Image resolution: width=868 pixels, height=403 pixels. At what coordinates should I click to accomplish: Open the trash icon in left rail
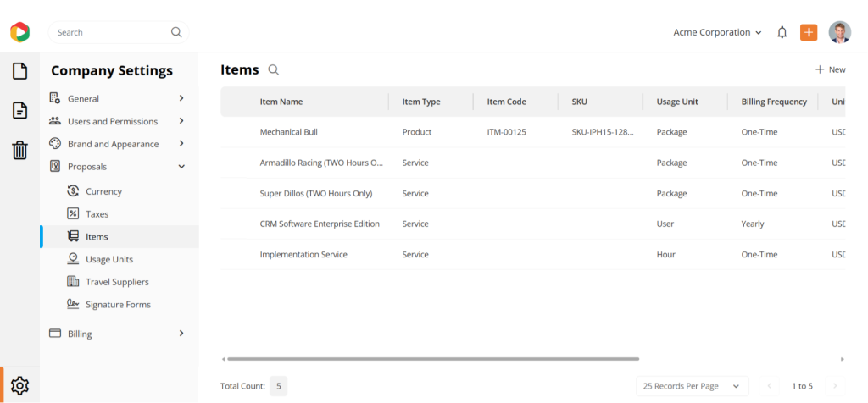coord(19,151)
